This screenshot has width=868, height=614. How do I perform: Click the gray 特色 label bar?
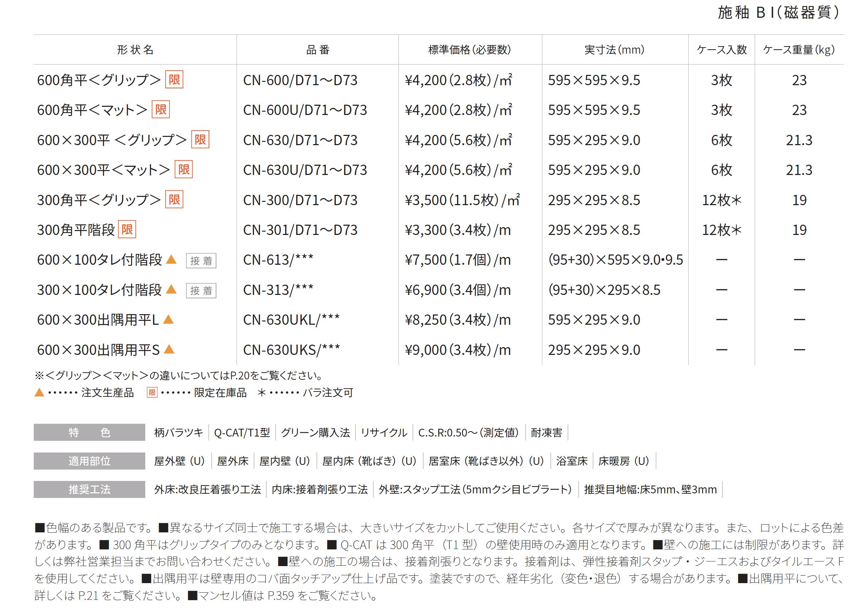[x=89, y=433]
